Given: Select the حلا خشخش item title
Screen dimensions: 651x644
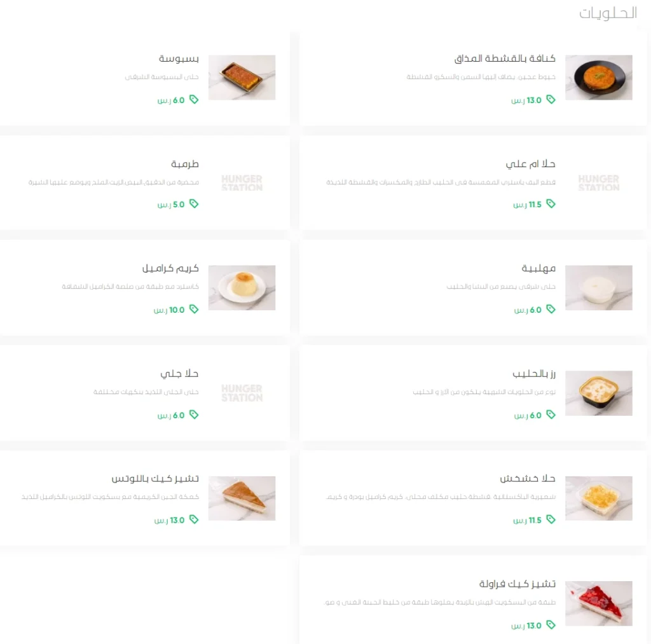Looking at the screenshot, I should (x=527, y=479).
